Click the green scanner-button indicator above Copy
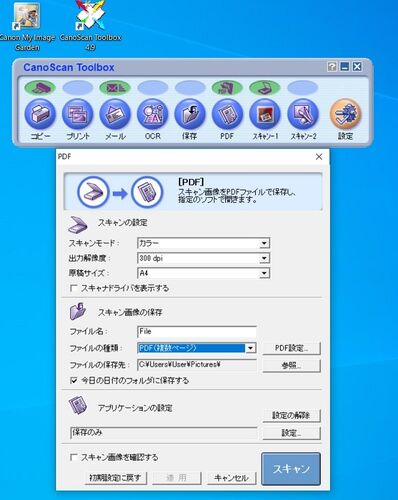Viewport: 398px width, 500px height. point(40,88)
